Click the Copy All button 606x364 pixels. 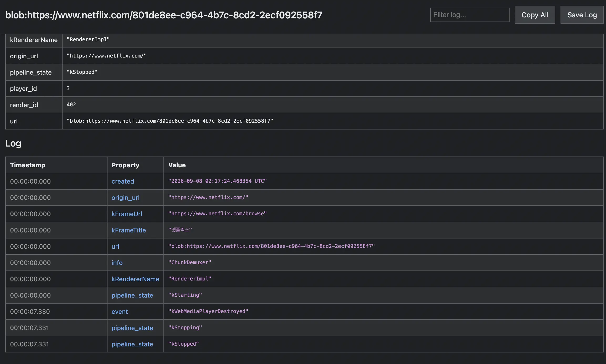(535, 15)
